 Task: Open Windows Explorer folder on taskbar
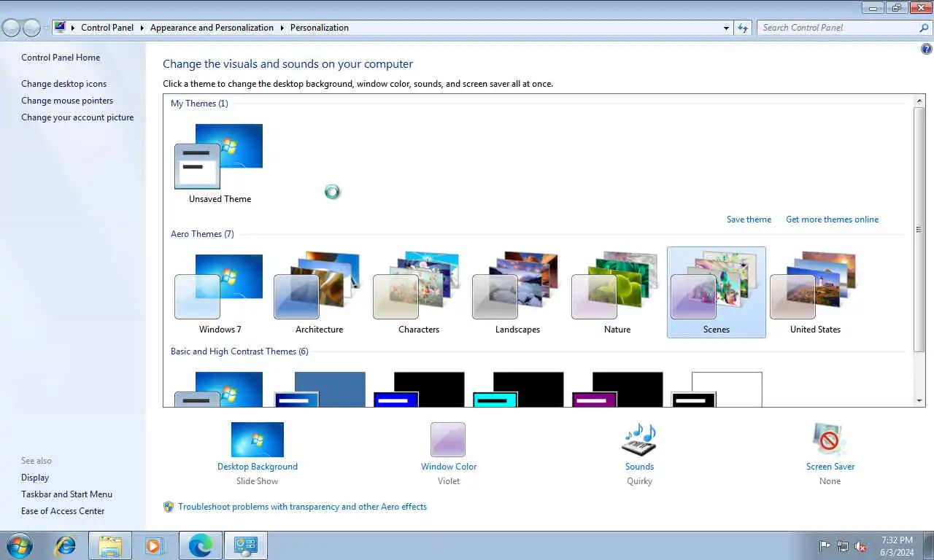pyautogui.click(x=110, y=545)
